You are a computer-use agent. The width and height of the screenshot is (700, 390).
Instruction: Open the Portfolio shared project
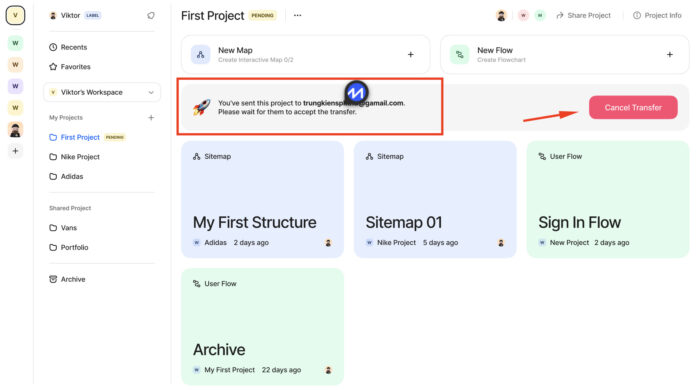(69, 247)
